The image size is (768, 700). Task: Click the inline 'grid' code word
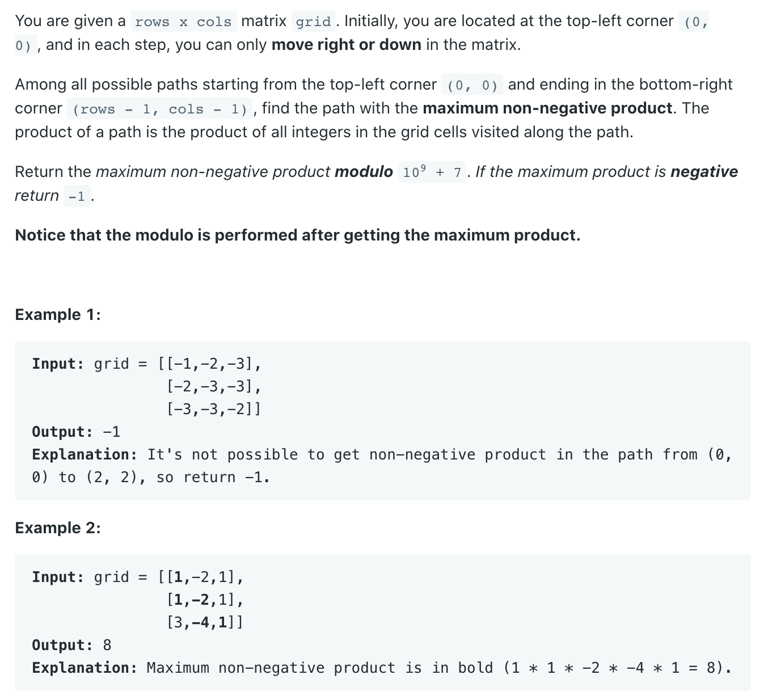[x=313, y=22]
